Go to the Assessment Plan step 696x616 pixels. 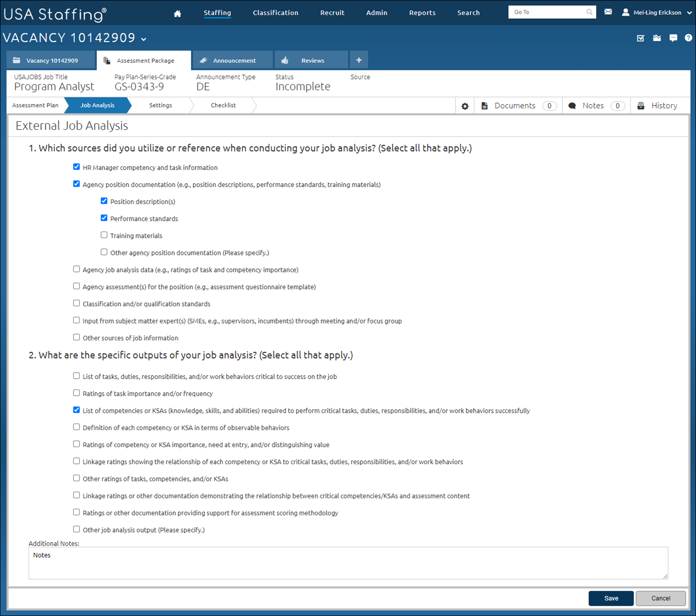click(x=35, y=105)
